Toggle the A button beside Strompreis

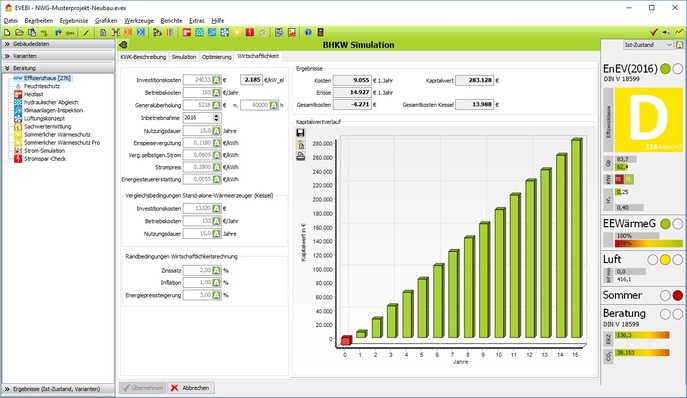pos(216,167)
